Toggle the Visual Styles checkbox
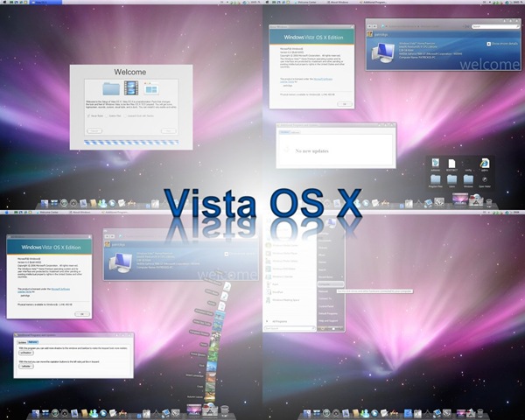The width and height of the screenshot is (525, 420). [x=89, y=114]
